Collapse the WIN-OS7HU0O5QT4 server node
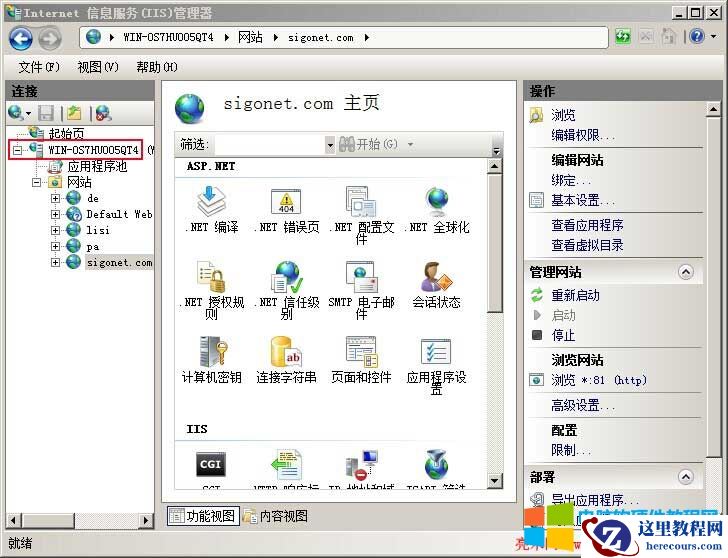728x558 pixels. [x=18, y=150]
